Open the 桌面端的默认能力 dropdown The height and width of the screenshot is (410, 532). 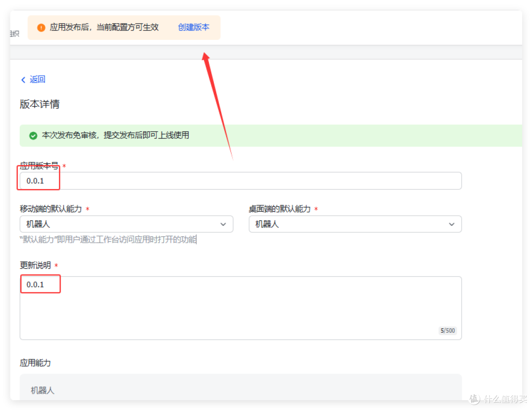pos(355,224)
